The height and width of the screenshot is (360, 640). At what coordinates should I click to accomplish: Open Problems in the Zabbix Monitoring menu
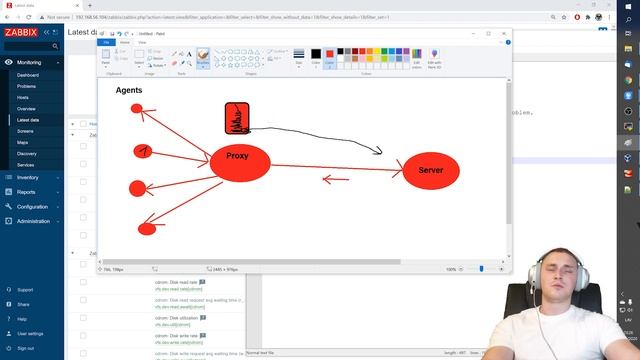click(27, 87)
